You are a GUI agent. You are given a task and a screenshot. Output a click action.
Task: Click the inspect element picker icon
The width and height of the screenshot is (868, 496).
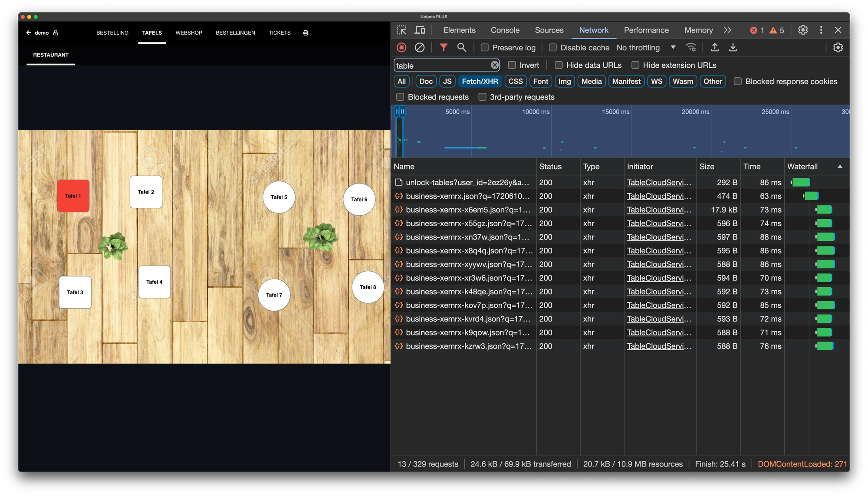click(401, 30)
